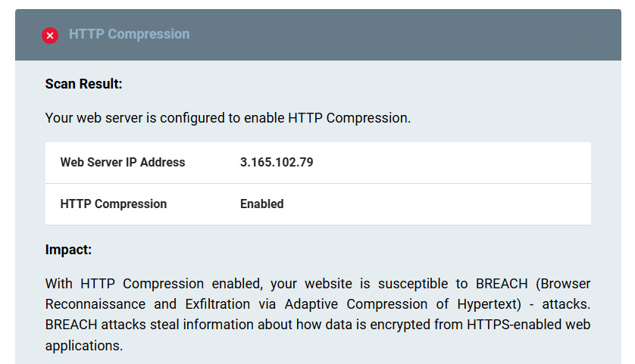Viewport: 635px width, 364px height.
Task: Click the text "Adaptive Compression of Hypertext"
Action: [x=402, y=304]
